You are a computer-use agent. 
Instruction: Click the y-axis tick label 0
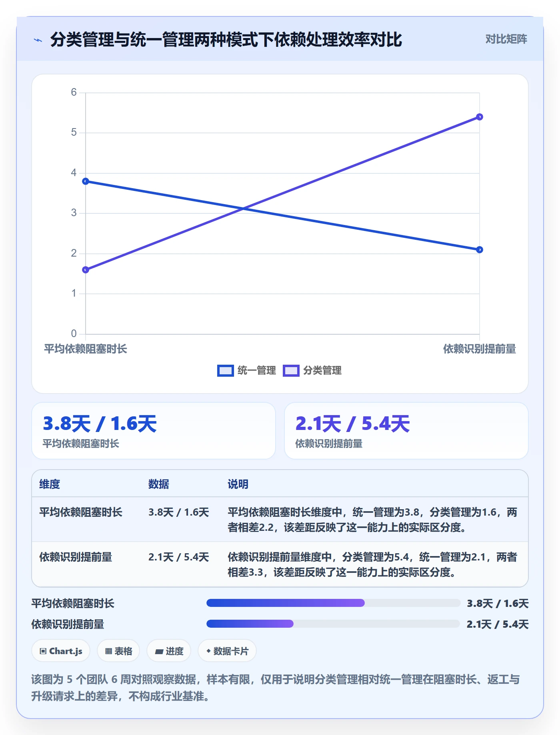click(74, 333)
